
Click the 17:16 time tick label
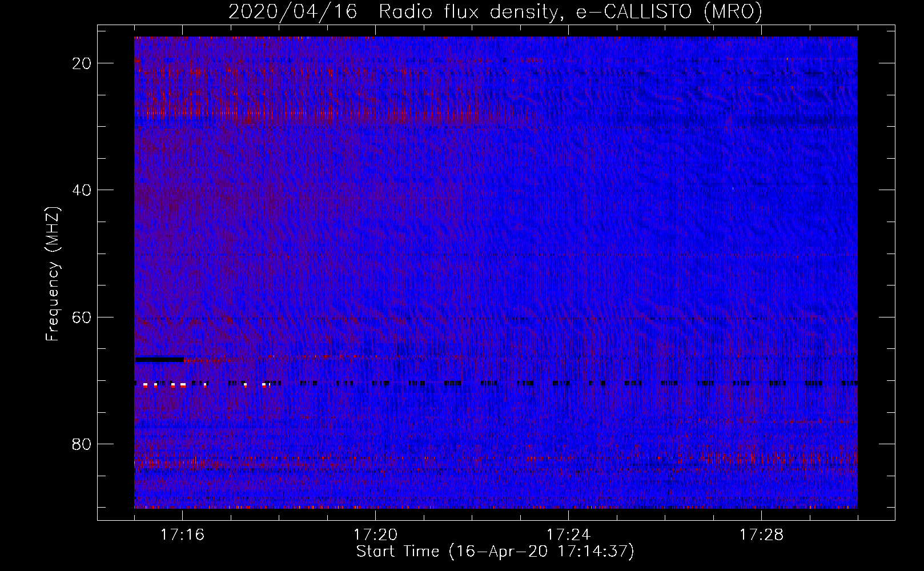click(x=182, y=535)
